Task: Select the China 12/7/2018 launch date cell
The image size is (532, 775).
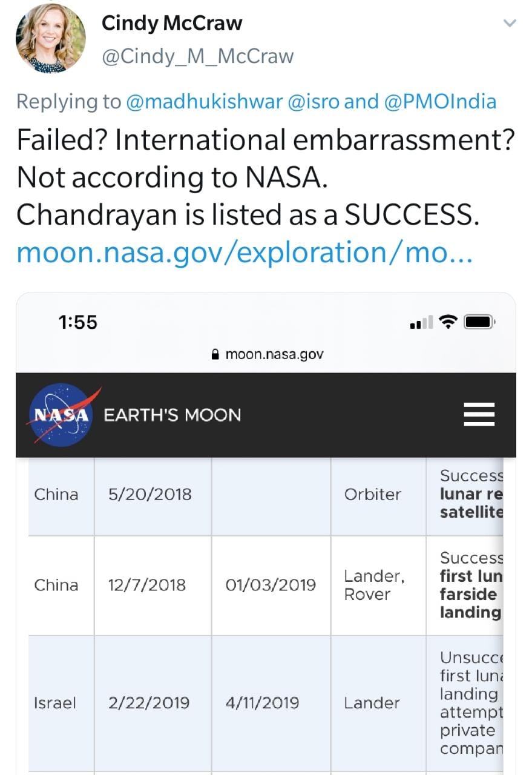Action: click(148, 585)
